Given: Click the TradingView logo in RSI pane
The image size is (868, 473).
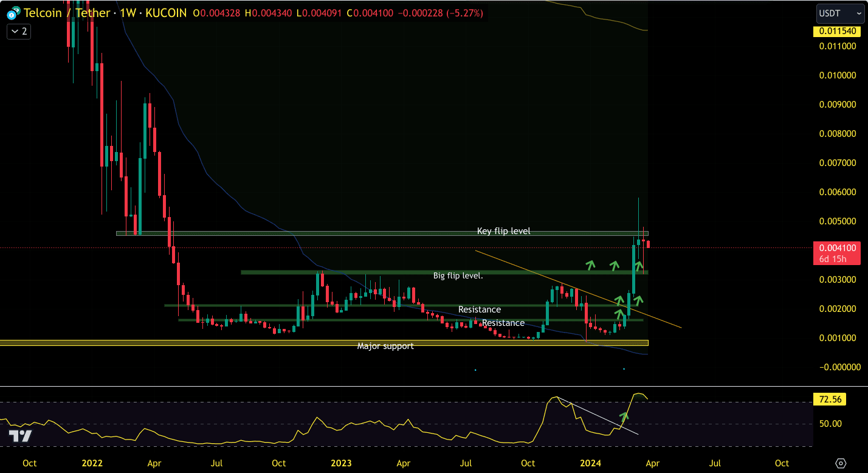Looking at the screenshot, I should coord(20,435).
